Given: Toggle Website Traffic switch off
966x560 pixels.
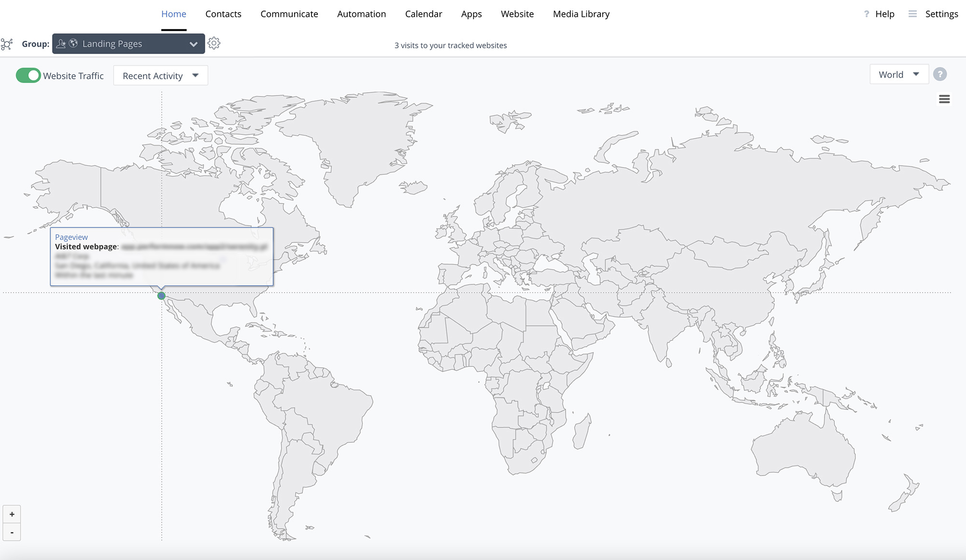Looking at the screenshot, I should point(28,75).
